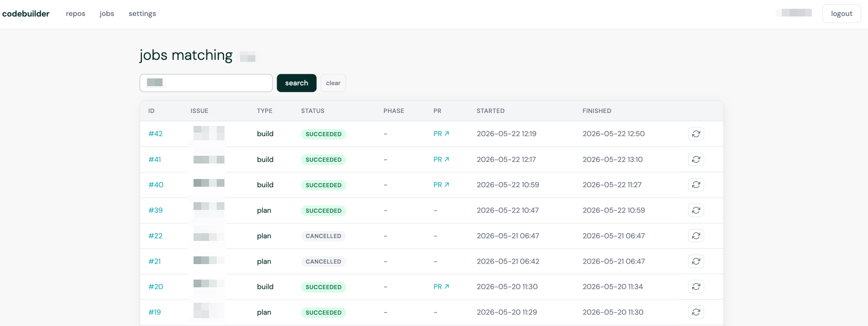Click the refresh icon for job #21
This screenshot has width=868, height=326.
click(696, 262)
